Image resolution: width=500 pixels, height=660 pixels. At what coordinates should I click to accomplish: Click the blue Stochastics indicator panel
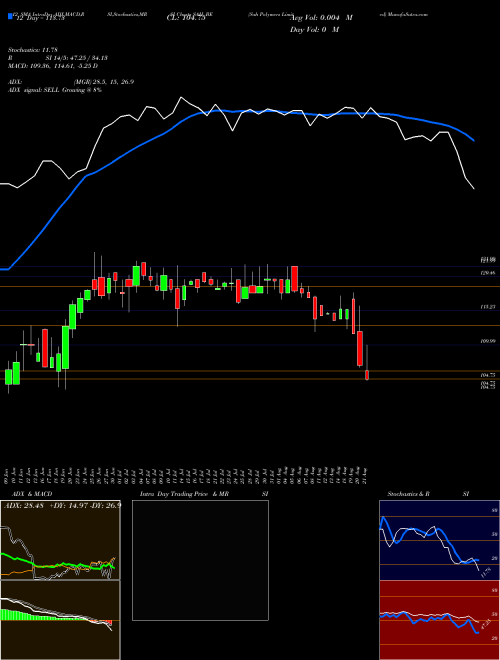(x=439, y=540)
